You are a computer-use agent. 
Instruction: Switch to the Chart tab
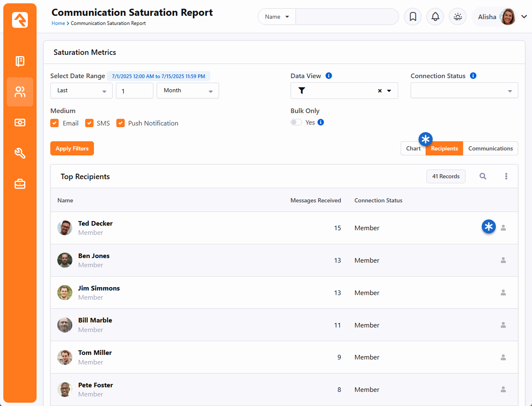(x=413, y=148)
